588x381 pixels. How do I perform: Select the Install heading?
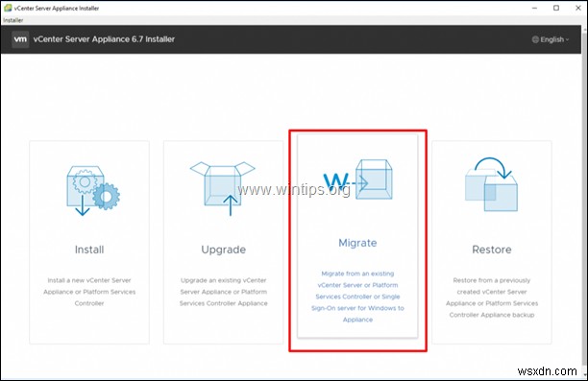pyautogui.click(x=89, y=250)
